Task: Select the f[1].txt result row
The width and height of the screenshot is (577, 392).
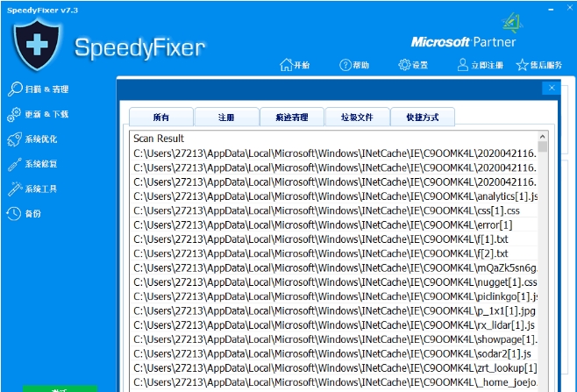Action: pos(334,239)
